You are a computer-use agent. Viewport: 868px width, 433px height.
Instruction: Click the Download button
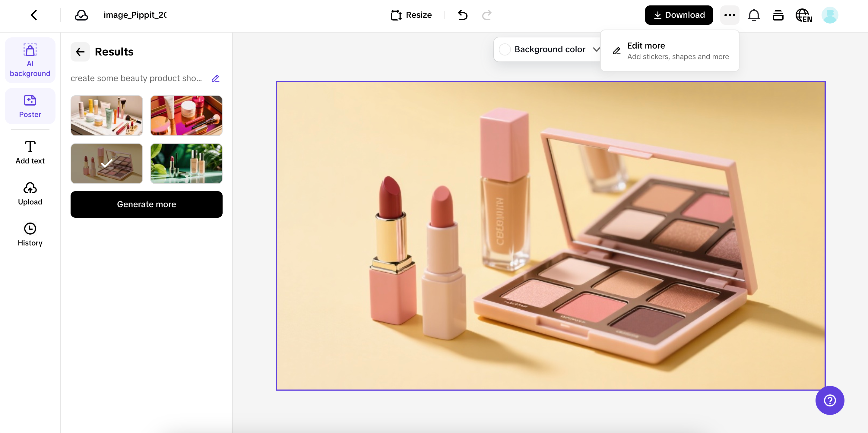click(x=679, y=15)
